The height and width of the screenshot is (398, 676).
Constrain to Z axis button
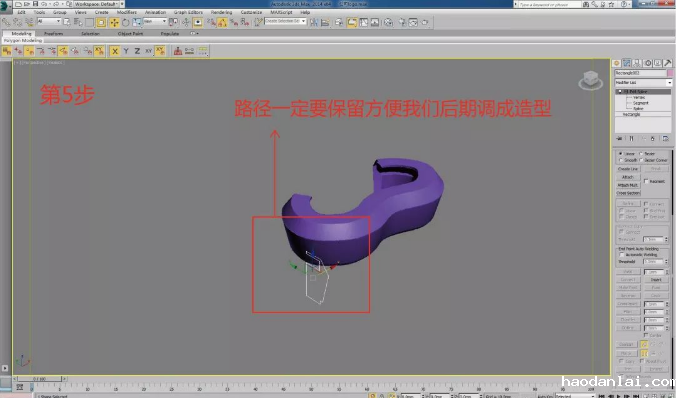137,51
